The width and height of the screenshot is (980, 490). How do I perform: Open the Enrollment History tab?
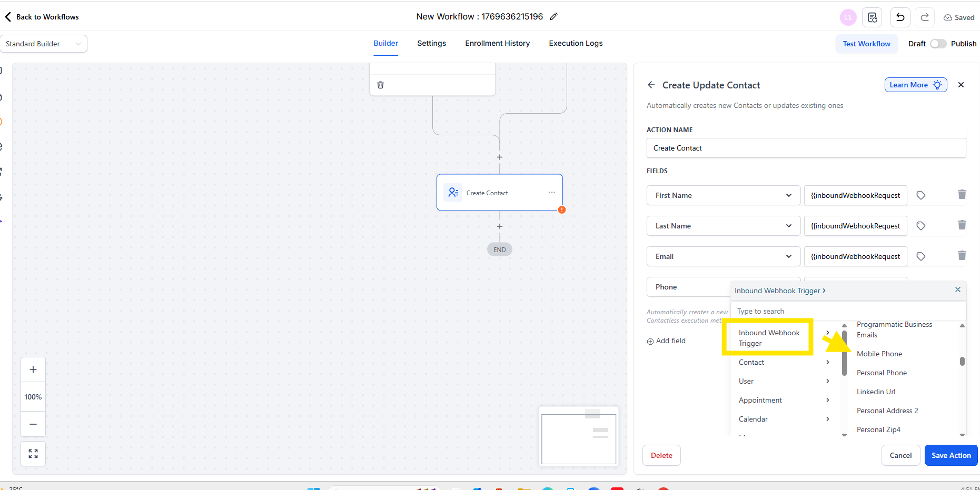(497, 43)
